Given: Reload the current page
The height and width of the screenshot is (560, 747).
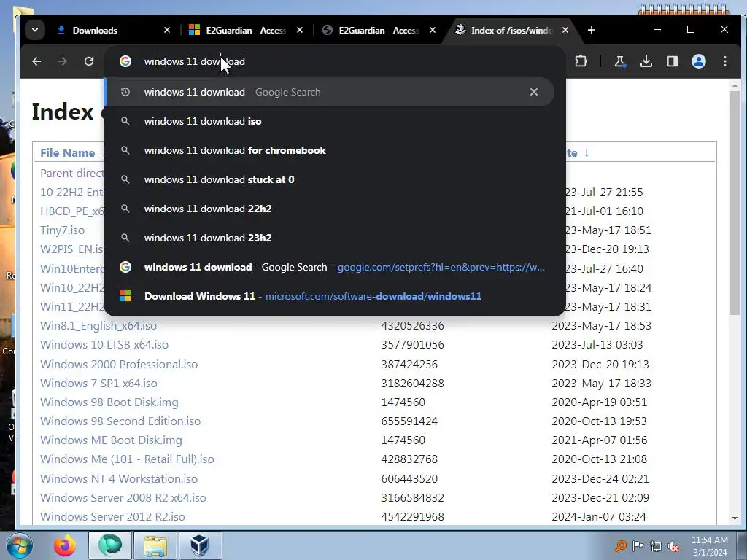Looking at the screenshot, I should click(88, 61).
